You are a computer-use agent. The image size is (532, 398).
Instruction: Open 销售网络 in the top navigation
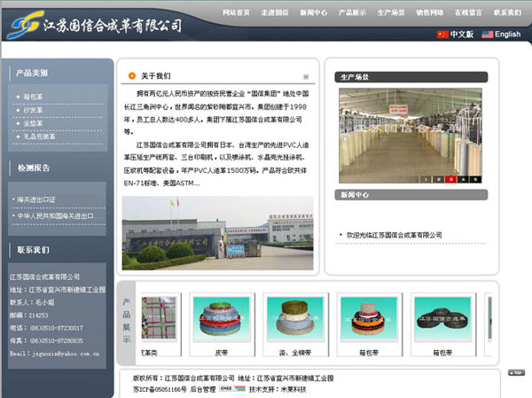coord(429,12)
